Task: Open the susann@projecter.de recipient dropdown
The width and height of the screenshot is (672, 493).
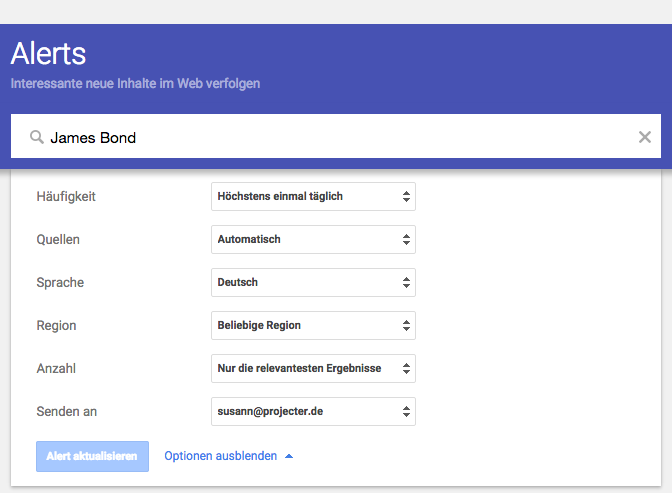Action: coord(313,412)
